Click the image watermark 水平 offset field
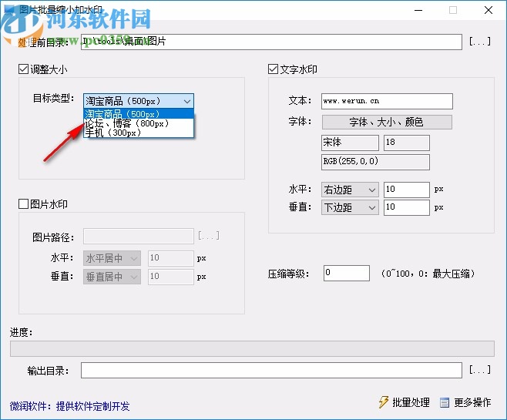Screen dimensions: 507x420 coord(171,258)
